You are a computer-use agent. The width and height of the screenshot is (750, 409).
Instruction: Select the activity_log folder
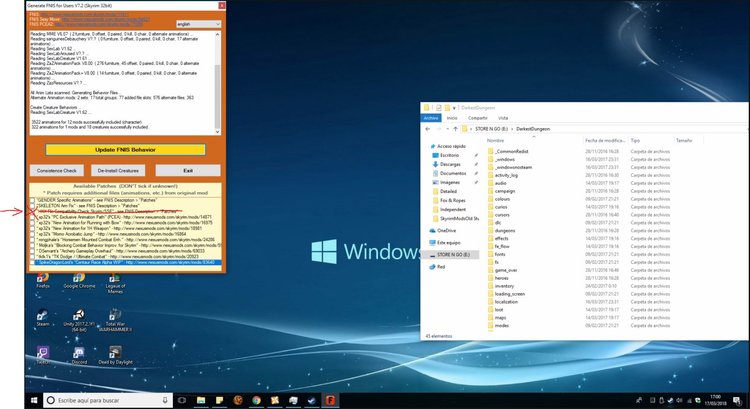(x=506, y=175)
